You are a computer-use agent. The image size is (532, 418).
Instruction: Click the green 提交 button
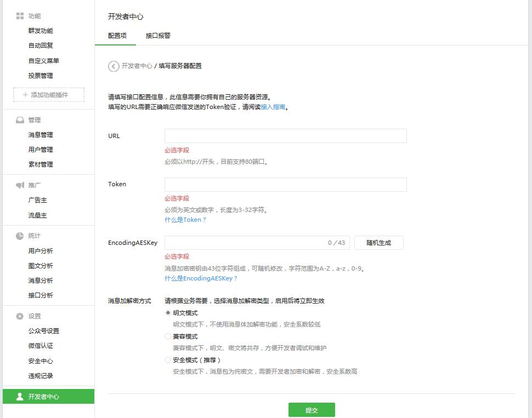point(312,410)
